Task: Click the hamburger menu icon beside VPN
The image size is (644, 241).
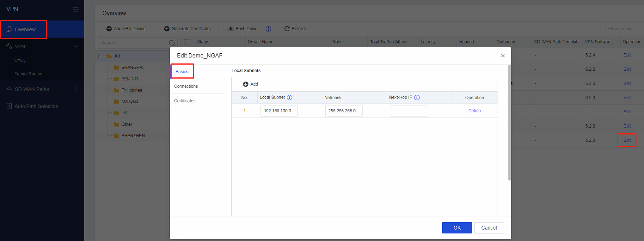Action: coord(75,9)
